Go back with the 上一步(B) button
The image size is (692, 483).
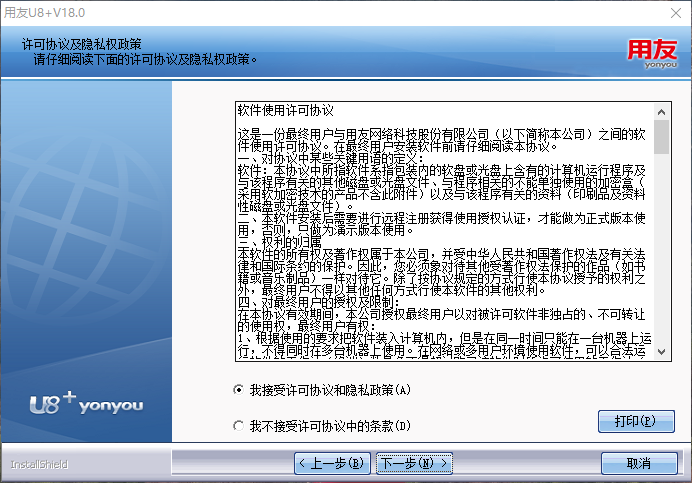(332, 463)
